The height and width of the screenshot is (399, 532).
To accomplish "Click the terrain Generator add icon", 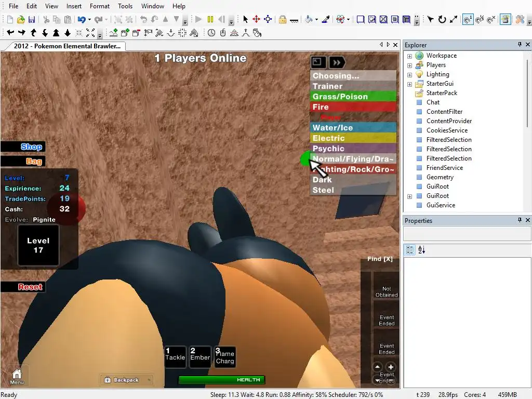I will click(114, 33).
